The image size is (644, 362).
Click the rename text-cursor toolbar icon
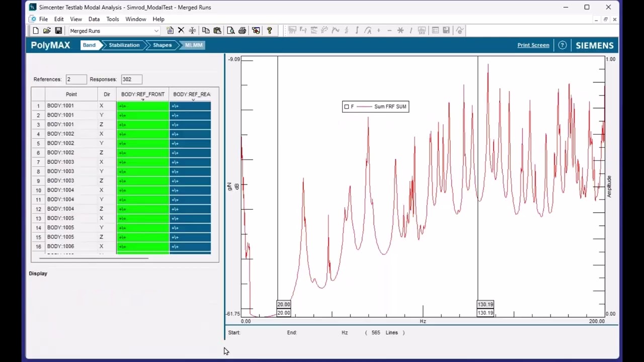[x=192, y=31]
